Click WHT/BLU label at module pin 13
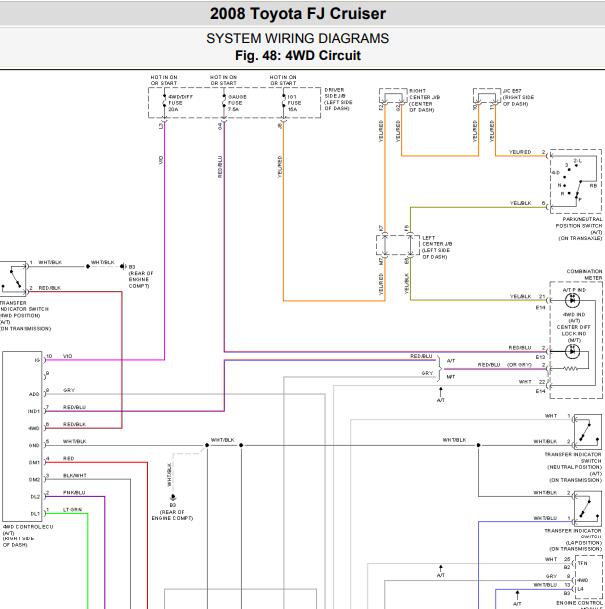Viewport: 605px width, 609px height. click(x=545, y=585)
